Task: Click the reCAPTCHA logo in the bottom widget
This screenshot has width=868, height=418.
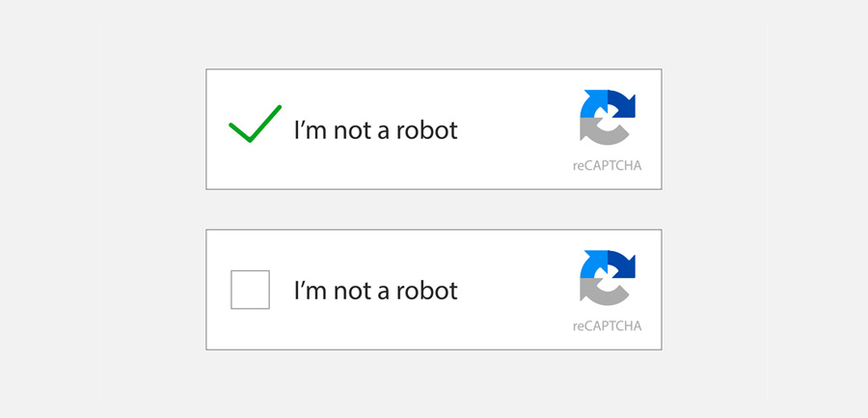Action: click(x=608, y=278)
